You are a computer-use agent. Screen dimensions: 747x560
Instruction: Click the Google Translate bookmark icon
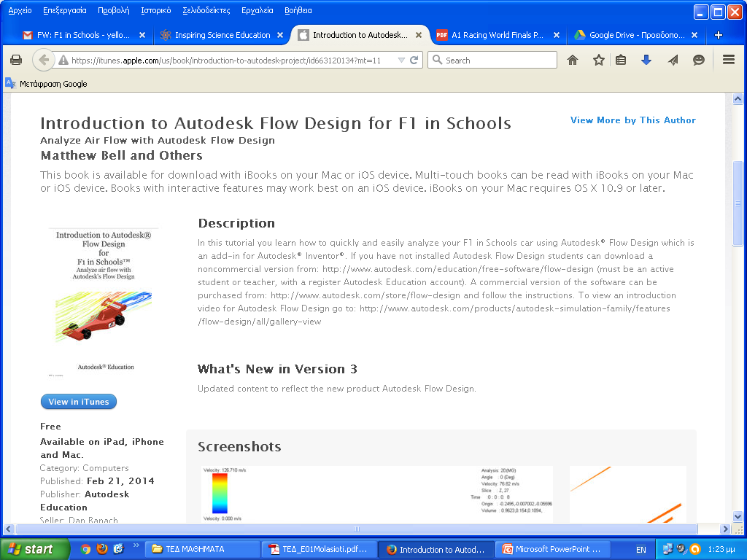click(10, 83)
